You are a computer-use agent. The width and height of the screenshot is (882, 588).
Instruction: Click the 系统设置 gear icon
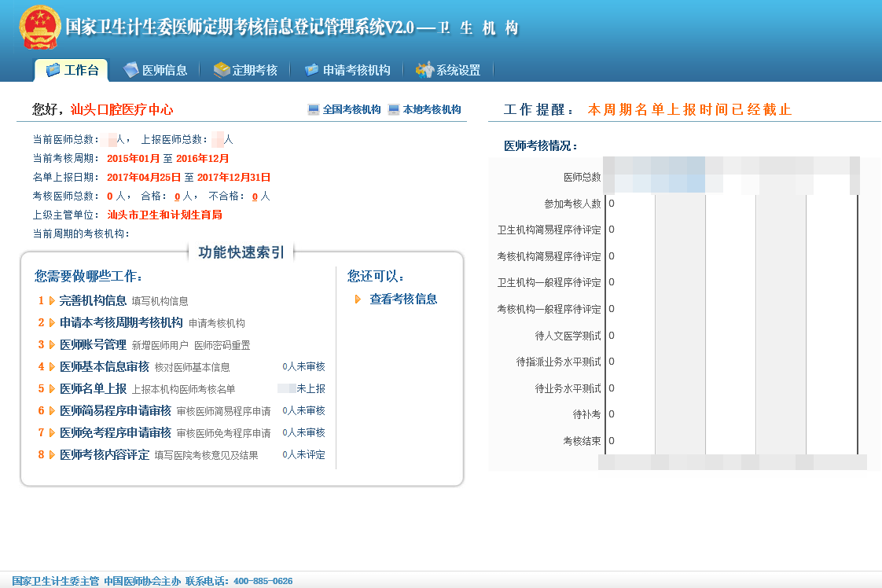[x=424, y=70]
